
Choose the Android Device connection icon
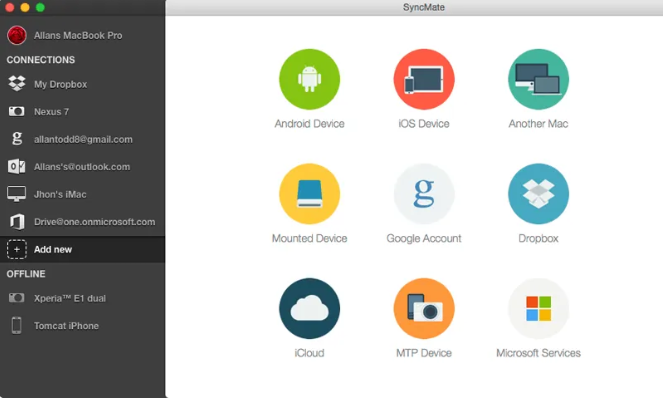click(x=309, y=79)
